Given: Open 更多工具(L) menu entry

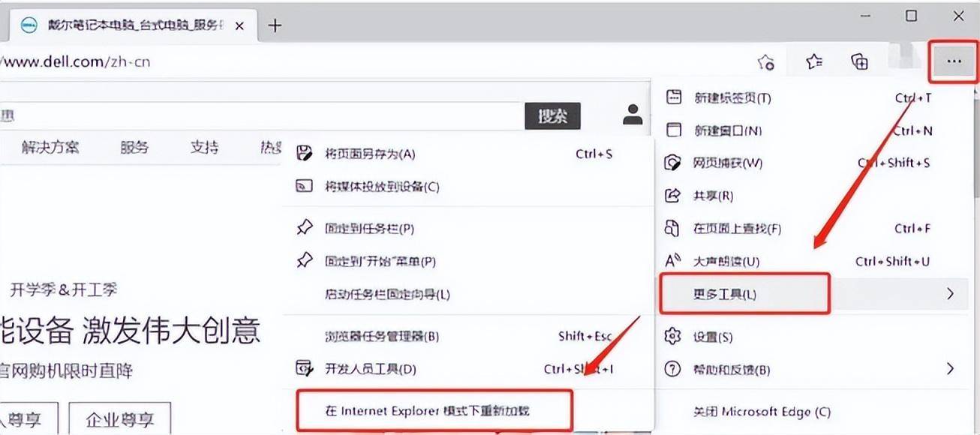Looking at the screenshot, I should (x=812, y=293).
